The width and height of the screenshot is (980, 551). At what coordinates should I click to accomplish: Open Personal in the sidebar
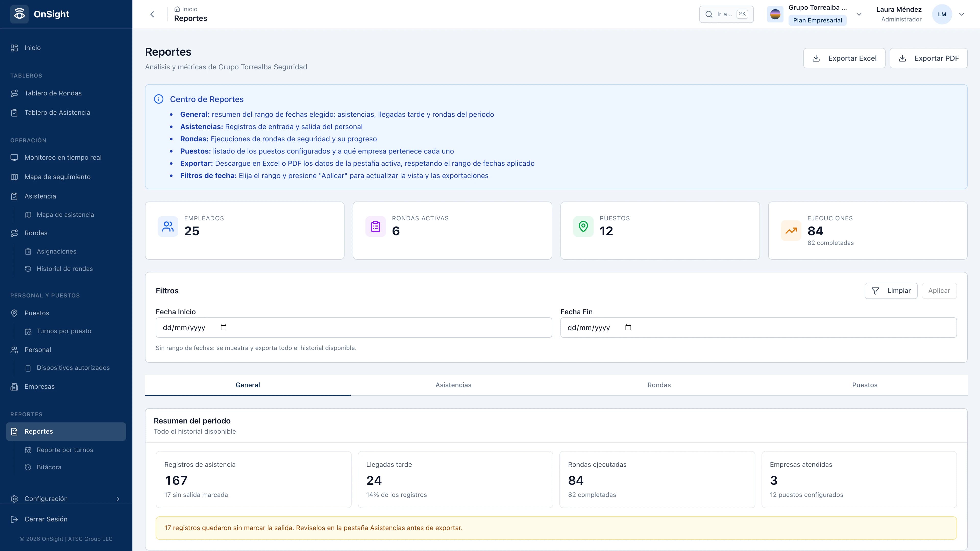[66, 350]
